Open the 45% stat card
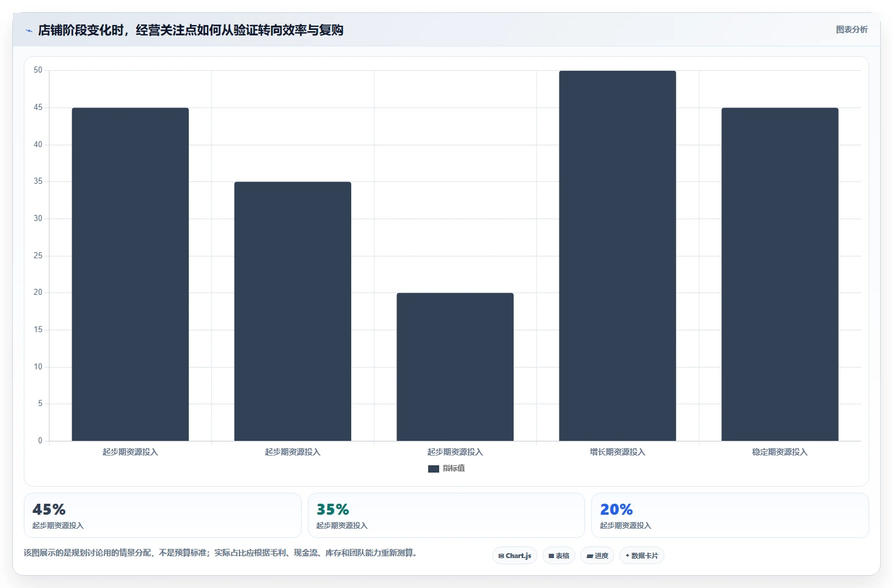Screen dimensions: 893x588 162,515
